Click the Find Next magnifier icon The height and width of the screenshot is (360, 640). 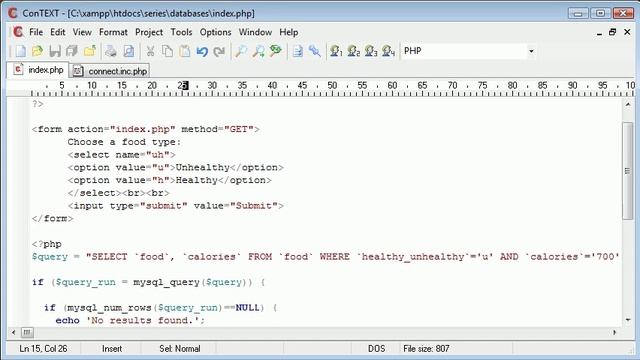click(258, 51)
